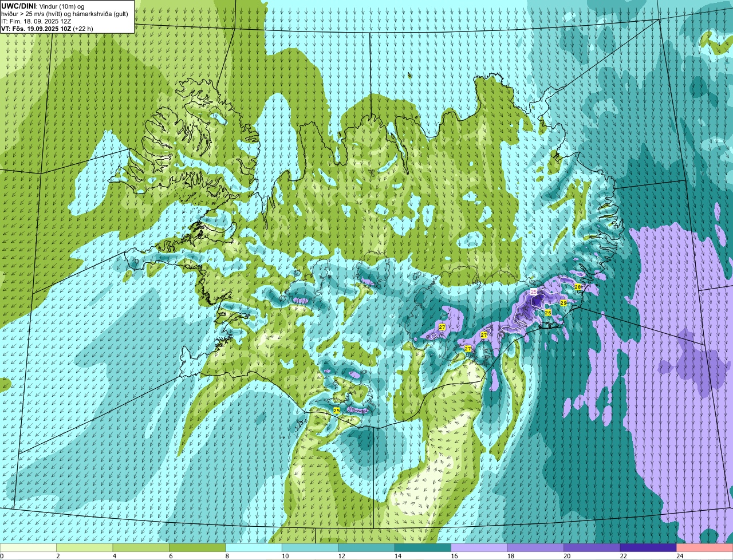Click the 'VT: Fös. 19.09.2025 10Z (+22 h)' line

(47, 28)
